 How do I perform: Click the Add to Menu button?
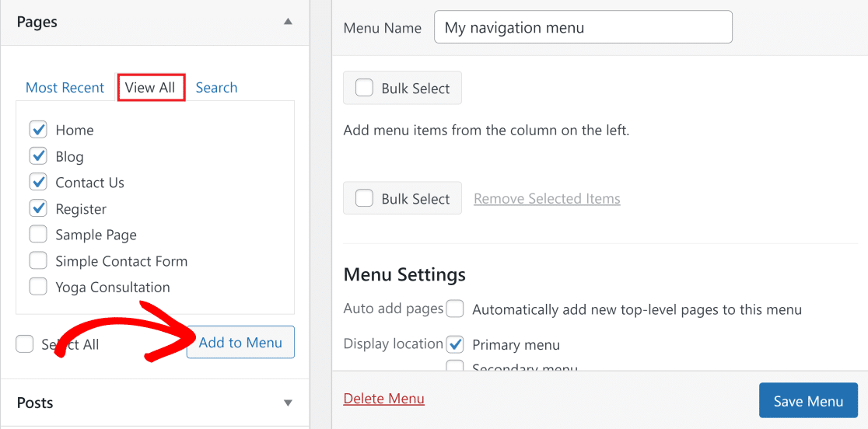[240, 343]
